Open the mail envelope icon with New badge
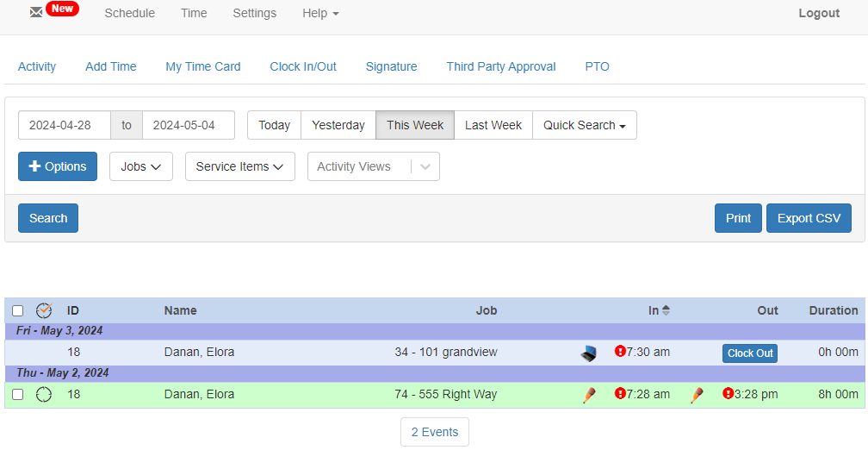 pyautogui.click(x=36, y=13)
